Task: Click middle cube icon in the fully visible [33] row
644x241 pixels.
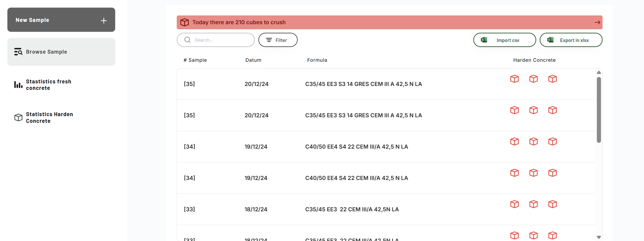Action: pos(533,204)
